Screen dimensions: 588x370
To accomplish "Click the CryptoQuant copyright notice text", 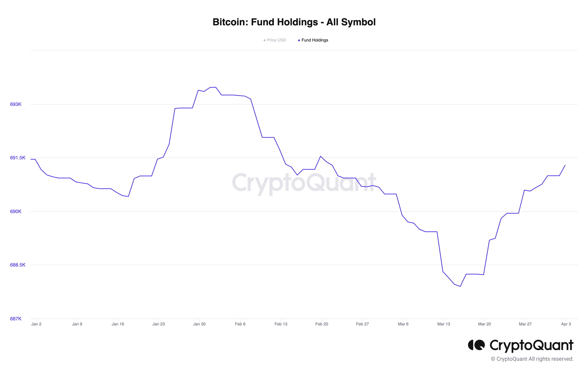I will click(x=532, y=359).
